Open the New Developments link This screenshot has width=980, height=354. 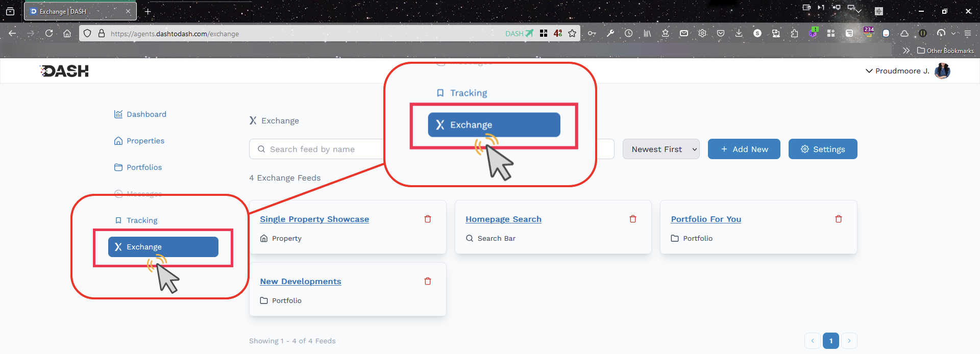(301, 281)
